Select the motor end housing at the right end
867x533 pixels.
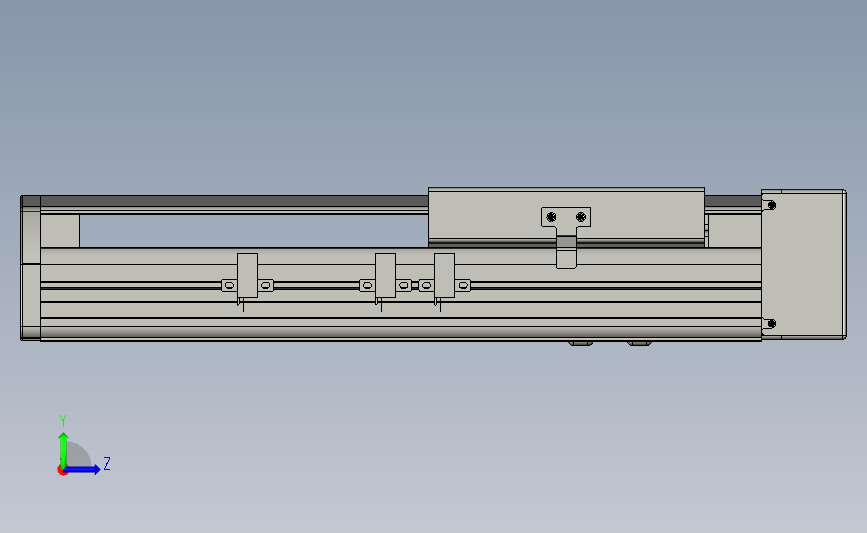coord(803,264)
